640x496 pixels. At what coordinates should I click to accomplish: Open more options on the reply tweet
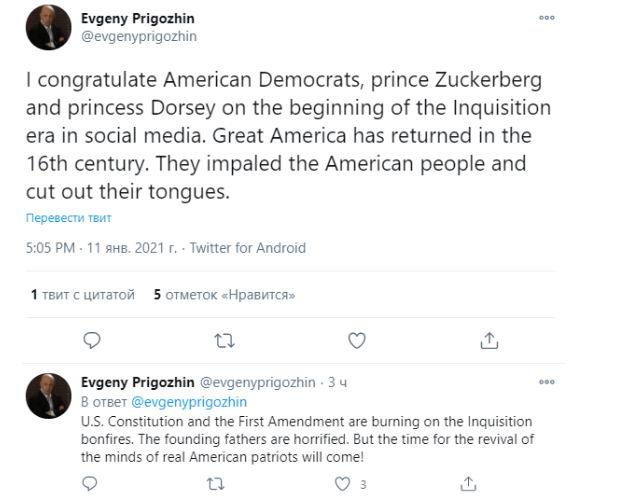(547, 382)
